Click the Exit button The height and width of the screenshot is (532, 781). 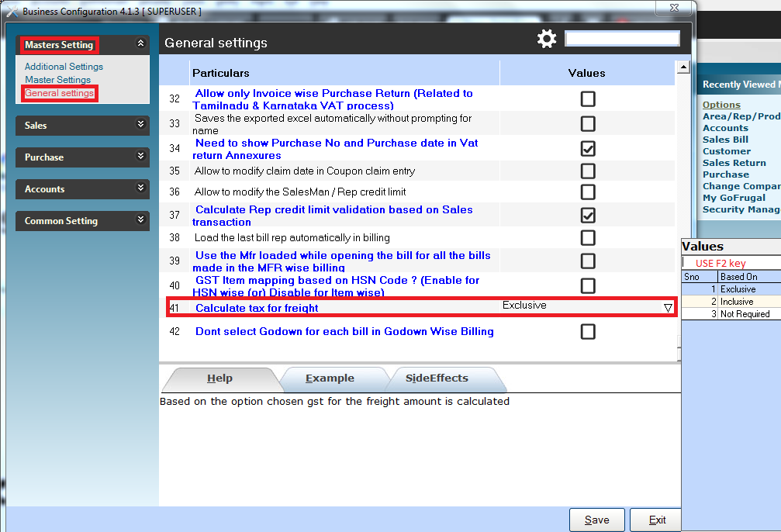tap(657, 520)
